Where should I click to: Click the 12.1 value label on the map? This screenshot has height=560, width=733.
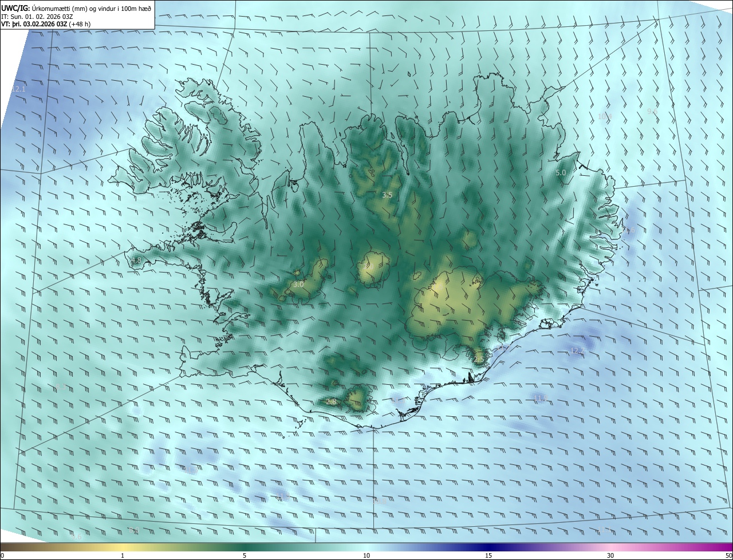[19, 89]
